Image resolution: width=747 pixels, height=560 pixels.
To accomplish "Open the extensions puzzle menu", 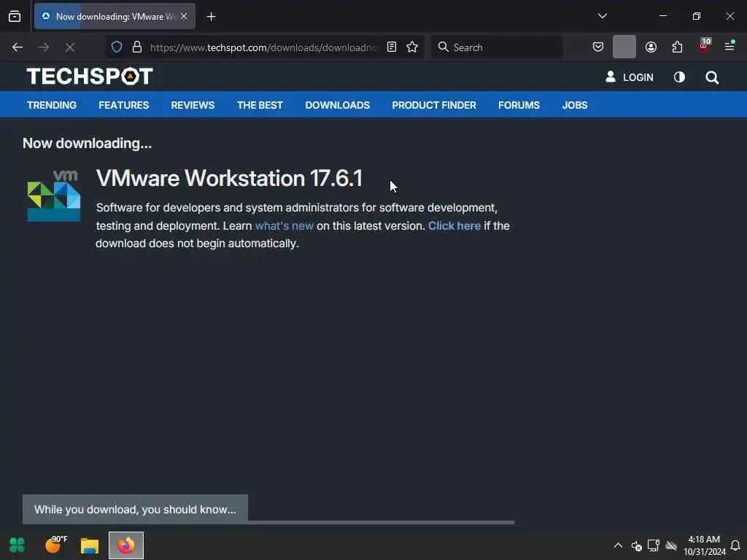I will [x=677, y=47].
